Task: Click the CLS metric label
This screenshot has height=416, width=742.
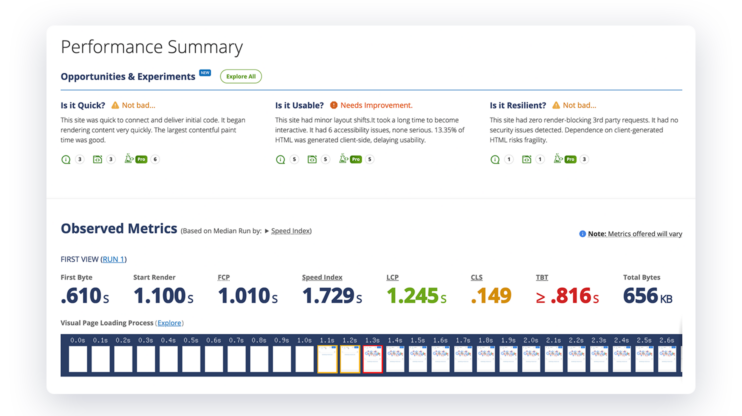Action: tap(477, 277)
